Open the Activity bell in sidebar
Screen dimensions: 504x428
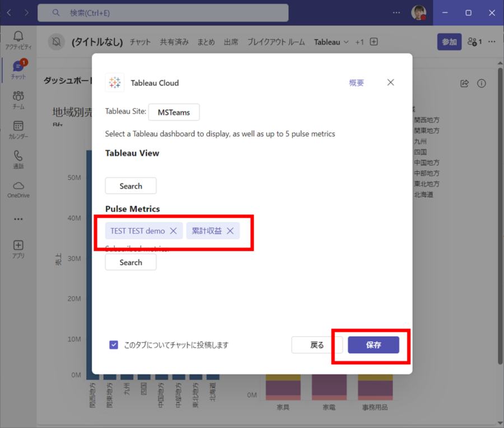coord(18,40)
